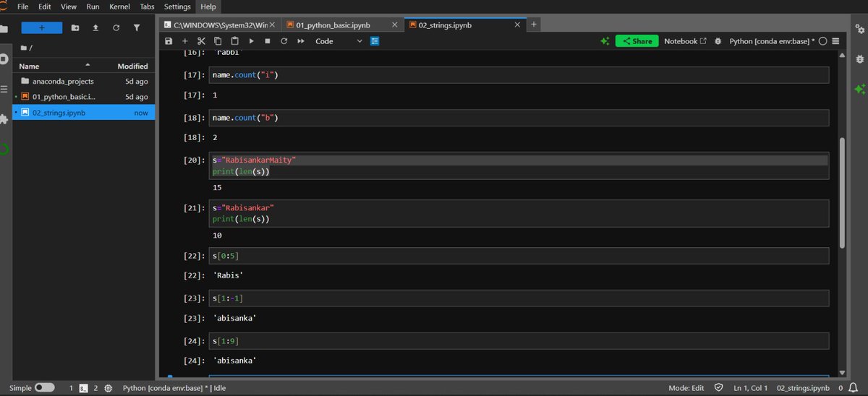This screenshot has height=396, width=868.
Task: Click the upload files icon
Action: 95,27
